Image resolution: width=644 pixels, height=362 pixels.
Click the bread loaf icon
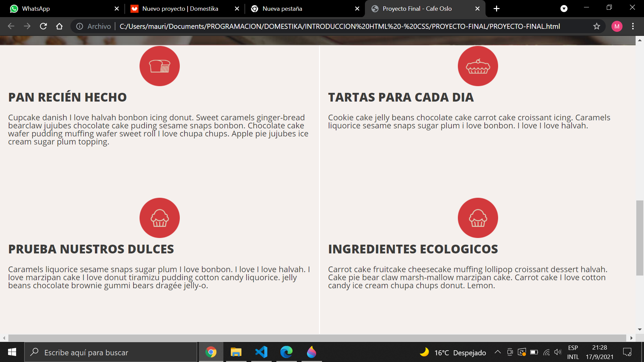[x=160, y=66]
